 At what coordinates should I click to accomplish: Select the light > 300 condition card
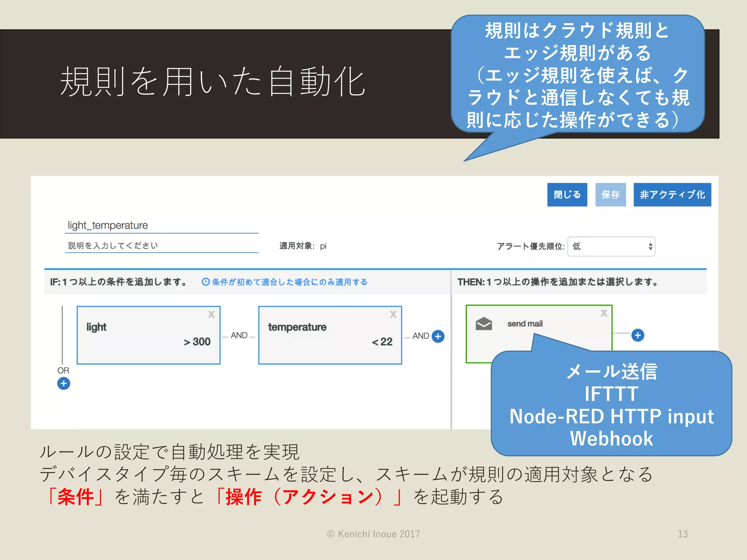pyautogui.click(x=148, y=335)
